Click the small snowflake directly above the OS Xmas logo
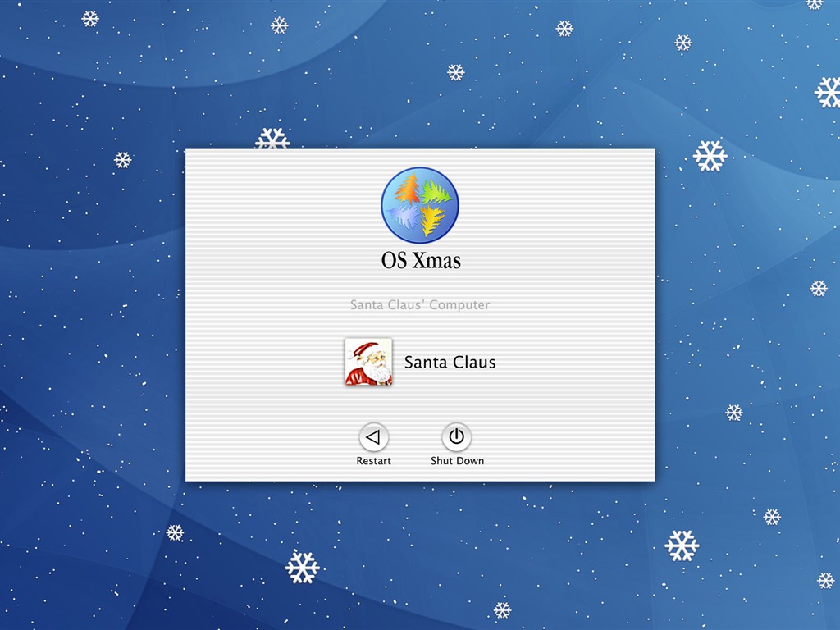The width and height of the screenshot is (840, 630). pyautogui.click(x=455, y=72)
